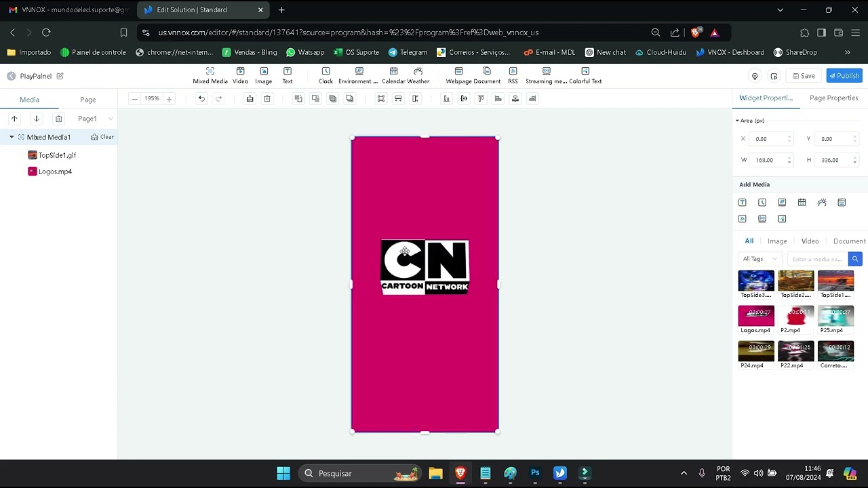This screenshot has height=488, width=868.
Task: Publish the program
Action: point(844,76)
